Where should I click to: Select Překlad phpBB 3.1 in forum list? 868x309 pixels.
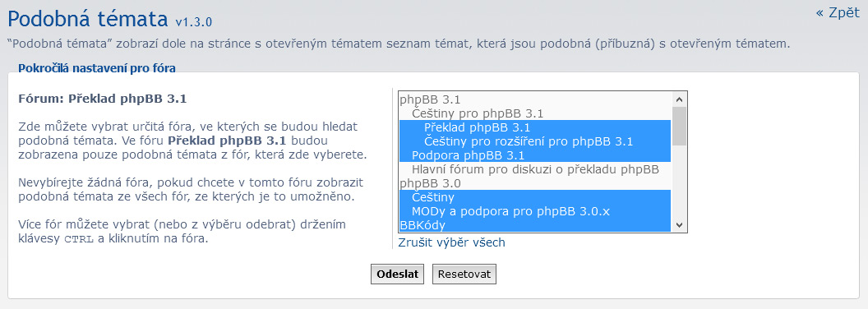535,127
